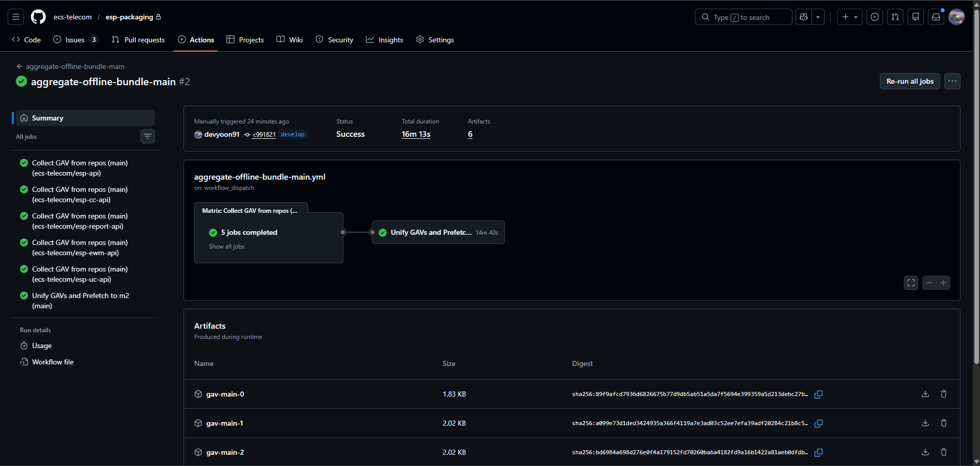Open the repositories icon in the header
980x466 pixels.
[916, 17]
